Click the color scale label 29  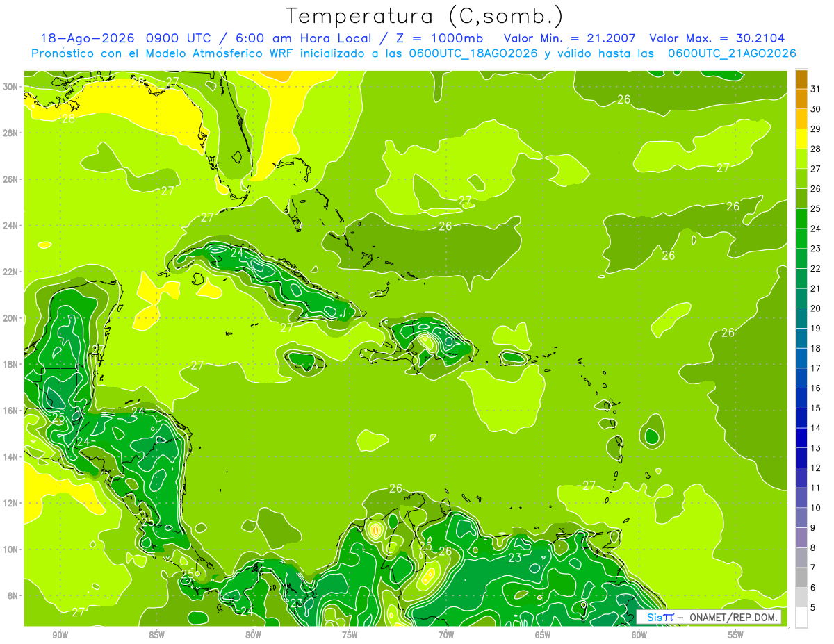point(815,129)
